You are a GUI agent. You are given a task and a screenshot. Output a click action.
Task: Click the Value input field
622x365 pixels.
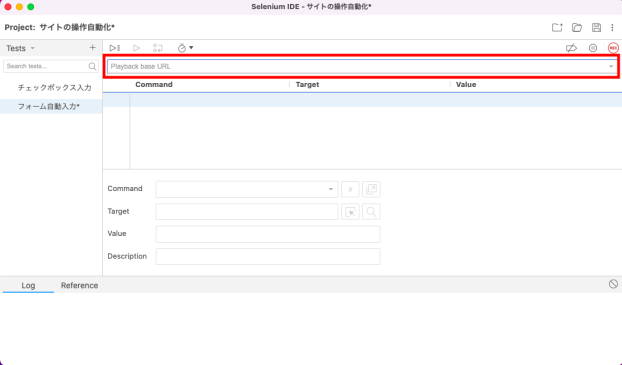click(268, 234)
